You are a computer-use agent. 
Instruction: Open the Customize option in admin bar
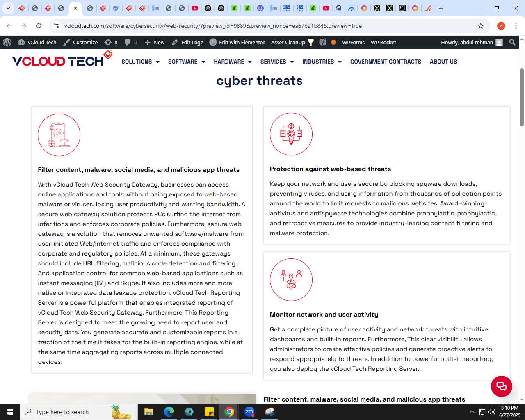(80, 42)
